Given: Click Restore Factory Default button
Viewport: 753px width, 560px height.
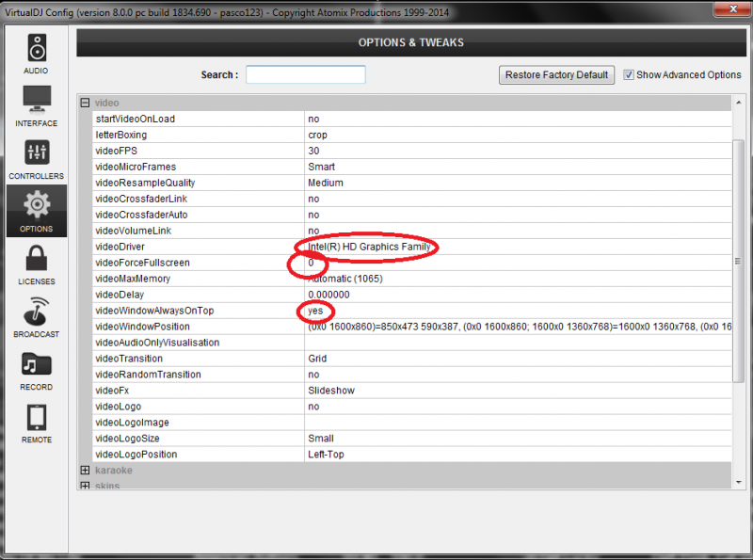Looking at the screenshot, I should coord(556,75).
